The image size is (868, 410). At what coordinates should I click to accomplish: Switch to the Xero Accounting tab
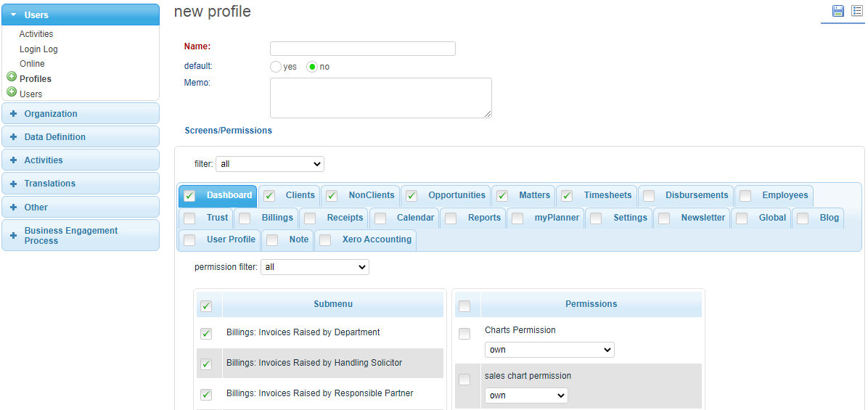click(376, 239)
